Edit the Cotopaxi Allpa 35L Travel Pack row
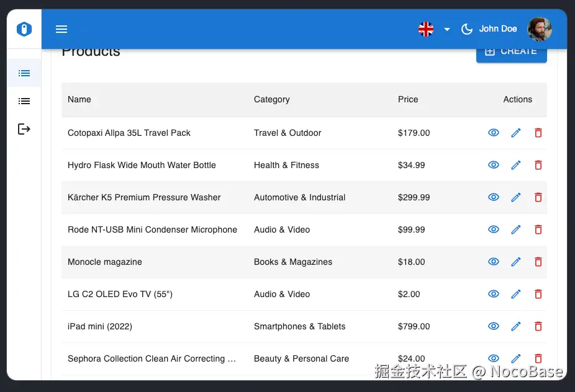 coord(516,133)
